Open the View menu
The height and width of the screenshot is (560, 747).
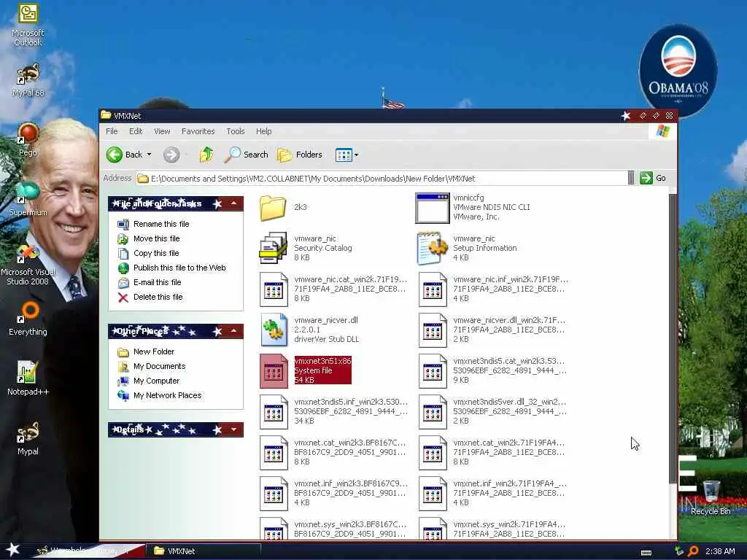(x=162, y=131)
